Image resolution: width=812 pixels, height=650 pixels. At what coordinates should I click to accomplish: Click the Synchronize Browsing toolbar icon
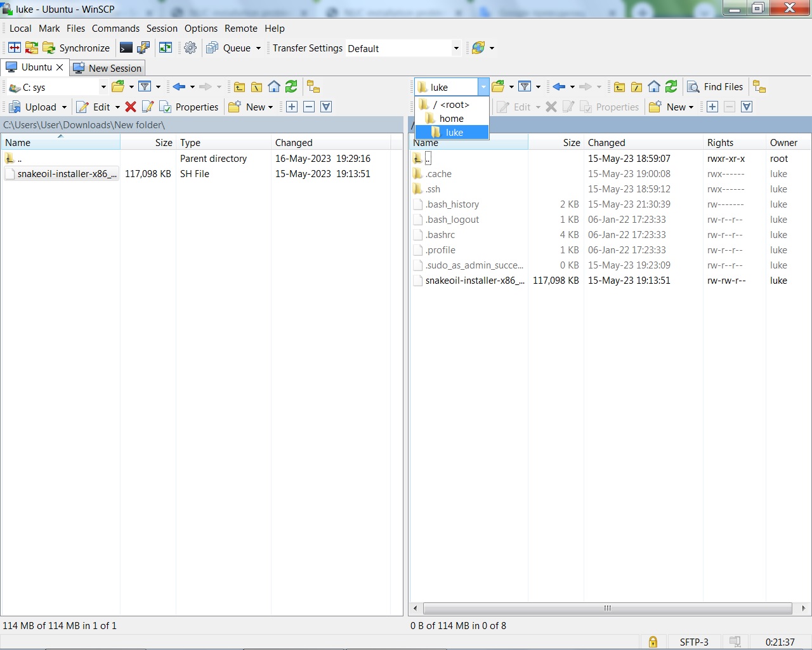(x=32, y=48)
